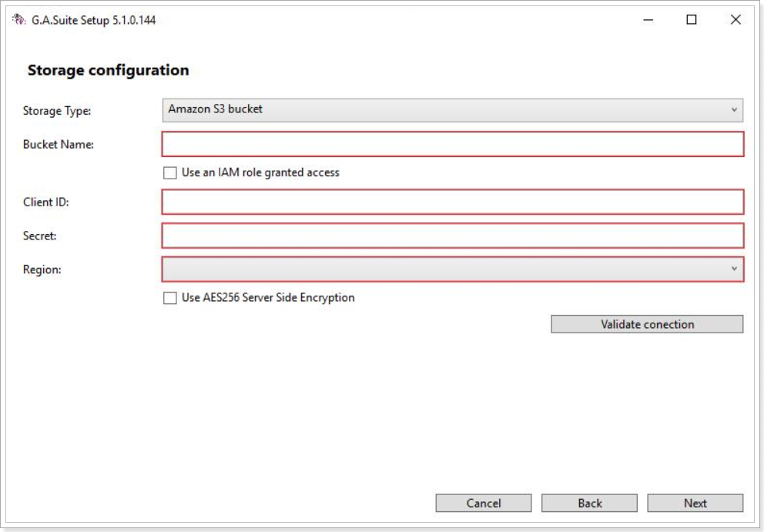Click the G.A.Suite Setup 5.1.0.144 title text

click(93, 21)
